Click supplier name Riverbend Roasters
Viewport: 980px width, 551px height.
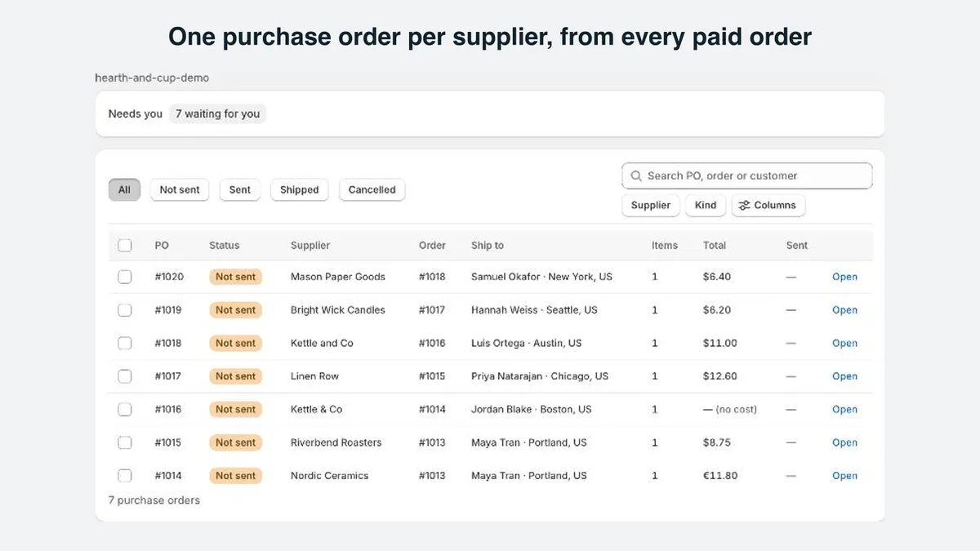[336, 442]
